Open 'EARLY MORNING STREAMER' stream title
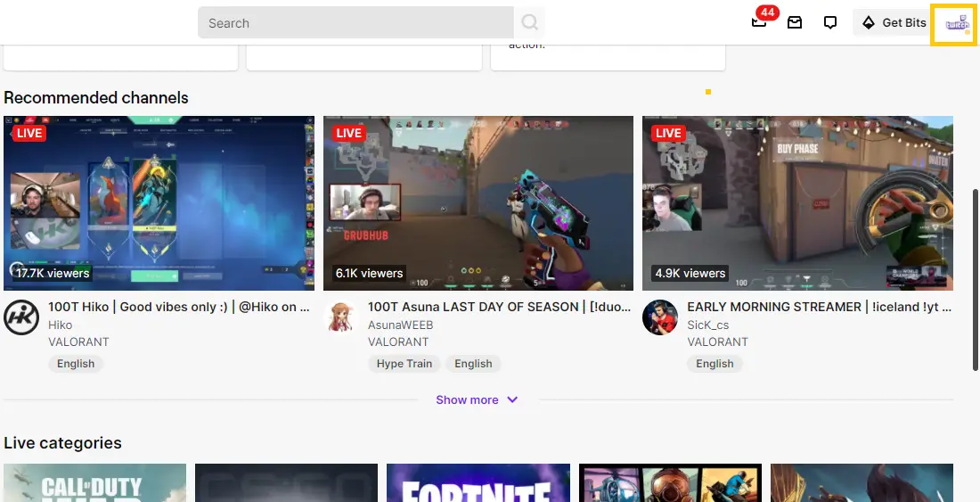Image resolution: width=980 pixels, height=502 pixels. (x=820, y=307)
